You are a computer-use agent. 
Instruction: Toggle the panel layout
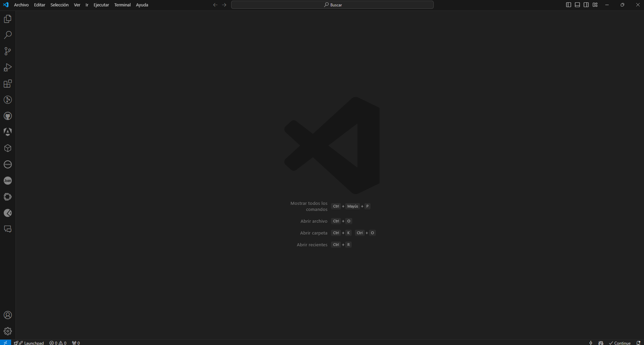[577, 4]
